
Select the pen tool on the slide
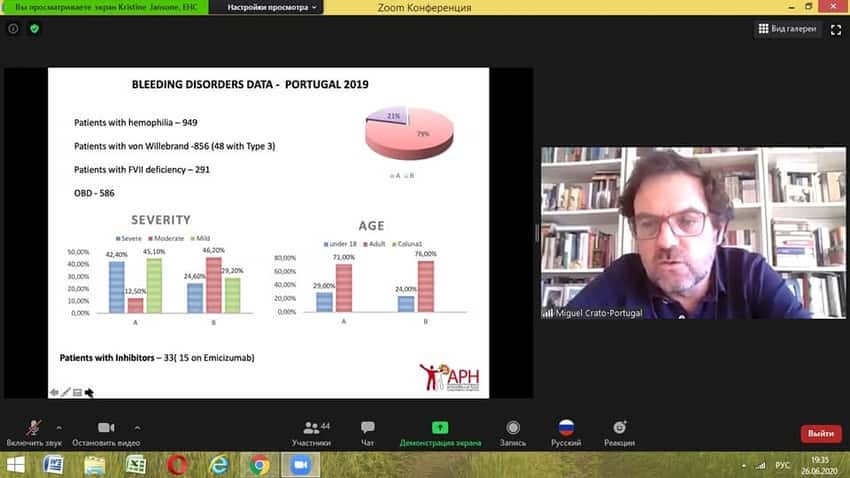pos(66,392)
